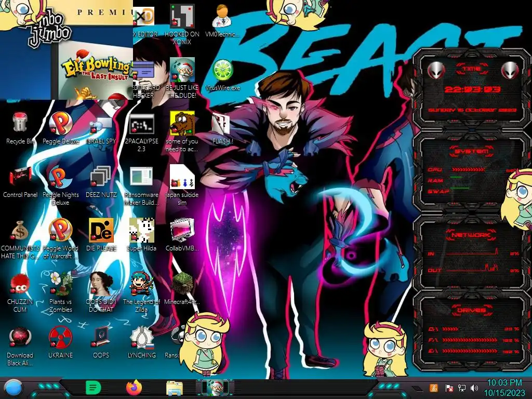The height and width of the screenshot is (399, 532).
Task: Click the volume speaker tray icon
Action: pos(474,388)
